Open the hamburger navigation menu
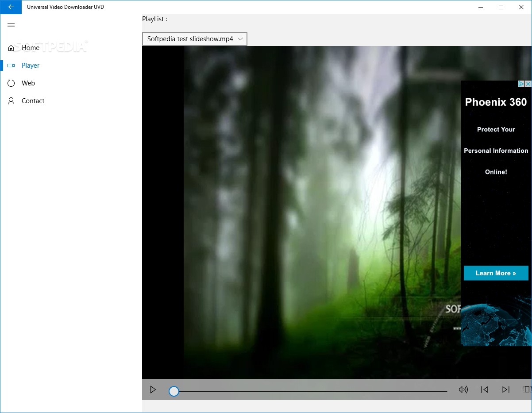Viewport: 532px width, 413px height. (11, 25)
